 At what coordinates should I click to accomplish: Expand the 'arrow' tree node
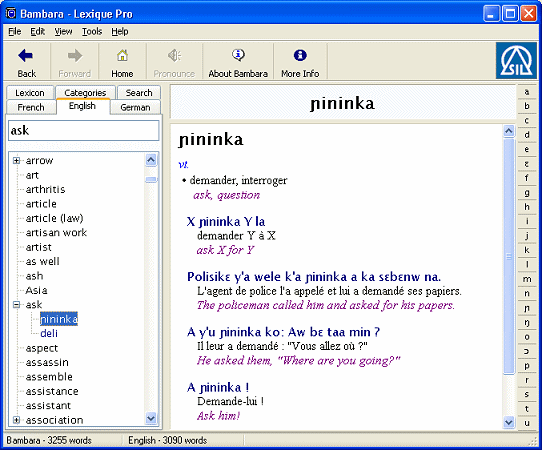(x=16, y=160)
